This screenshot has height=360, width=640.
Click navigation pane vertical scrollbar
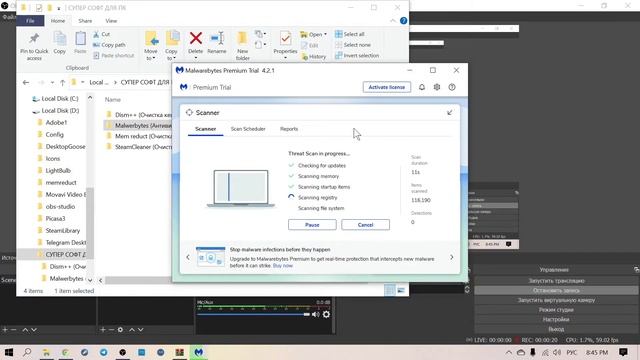click(90, 233)
